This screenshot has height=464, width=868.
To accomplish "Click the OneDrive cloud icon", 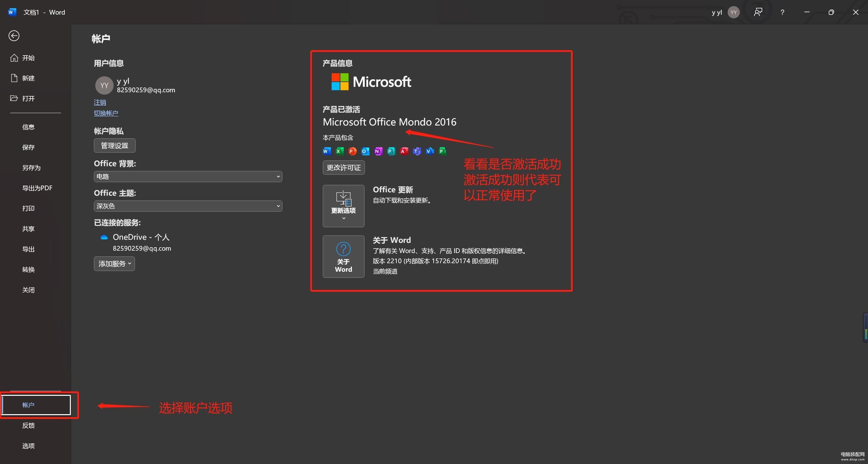I will 104,237.
